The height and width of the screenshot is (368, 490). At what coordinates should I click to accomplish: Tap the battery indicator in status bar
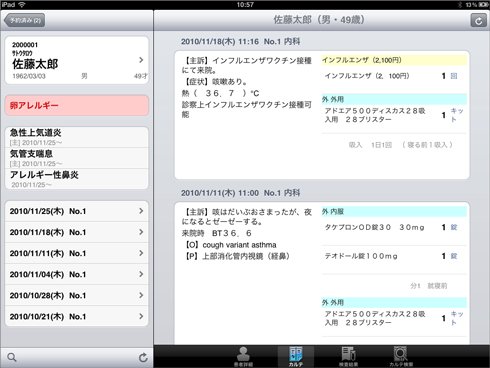483,5
